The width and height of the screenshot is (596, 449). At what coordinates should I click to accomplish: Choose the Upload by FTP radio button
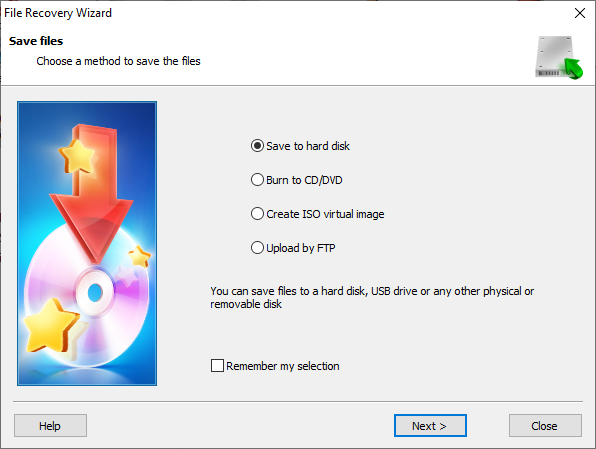(257, 248)
